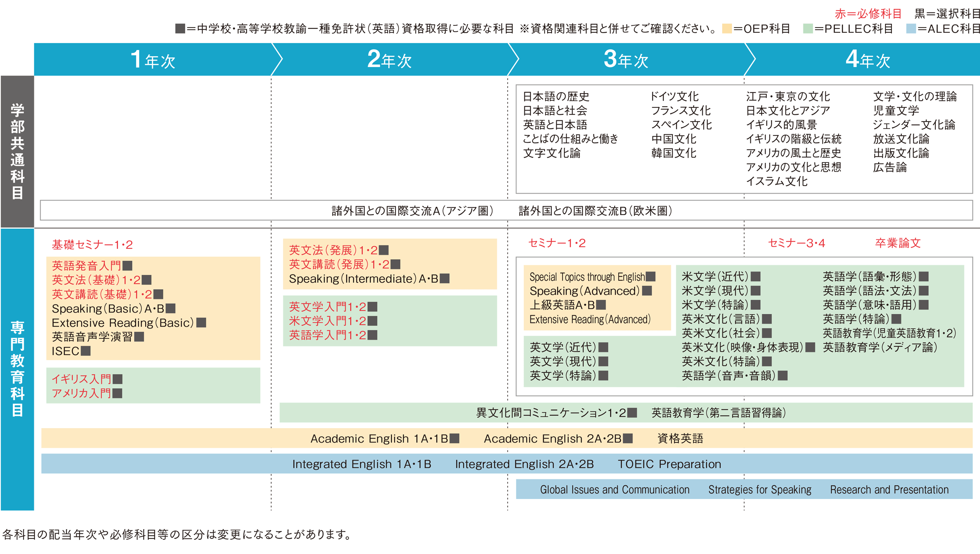Image resolution: width=980 pixels, height=554 pixels.
Task: Click the 2年次 header tab
Action: pos(389,59)
